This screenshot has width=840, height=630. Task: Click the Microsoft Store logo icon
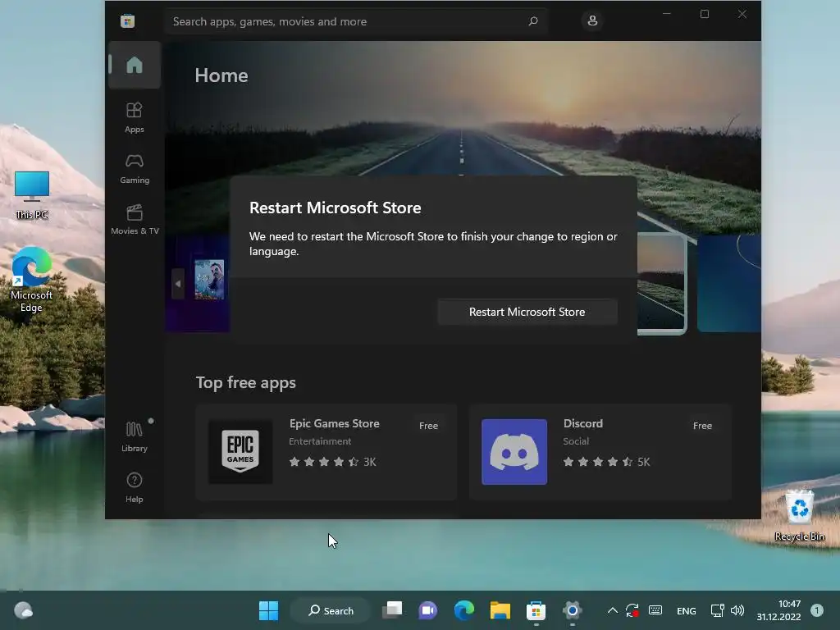pos(127,21)
